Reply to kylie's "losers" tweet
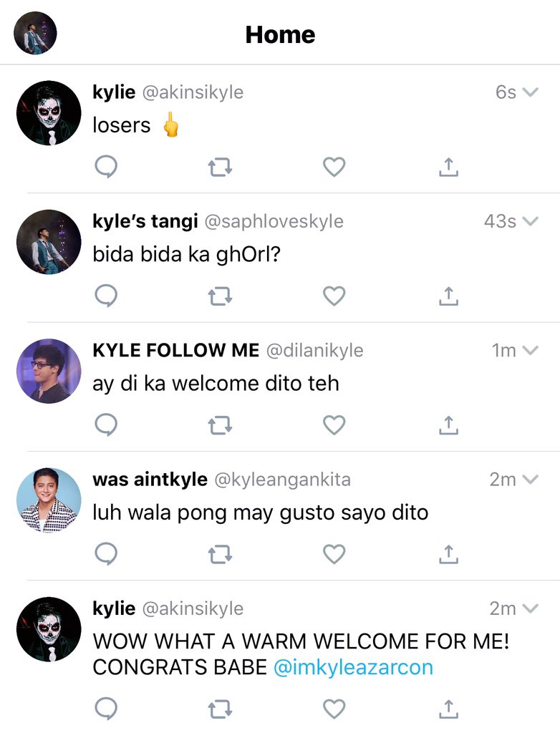 (x=106, y=167)
